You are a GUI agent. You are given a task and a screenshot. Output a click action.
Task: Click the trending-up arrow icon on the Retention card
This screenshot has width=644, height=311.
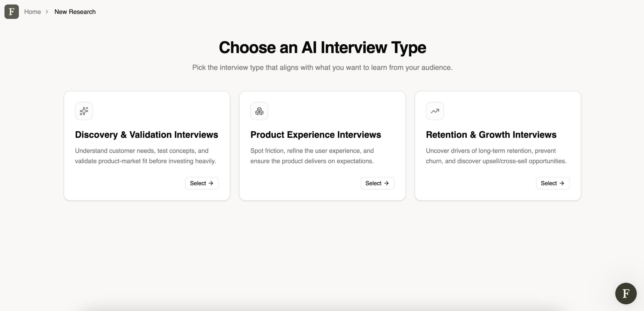[x=435, y=111]
